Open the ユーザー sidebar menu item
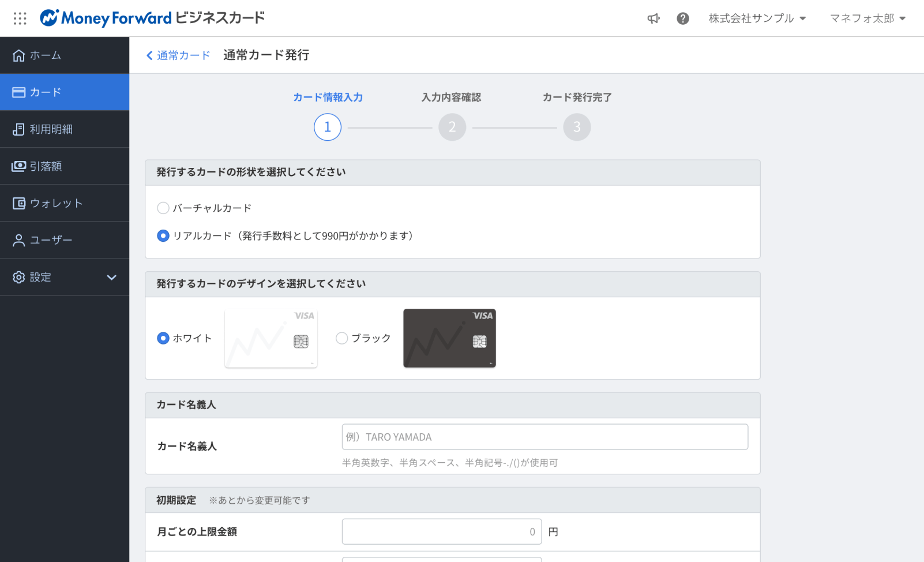924x562 pixels. point(65,240)
